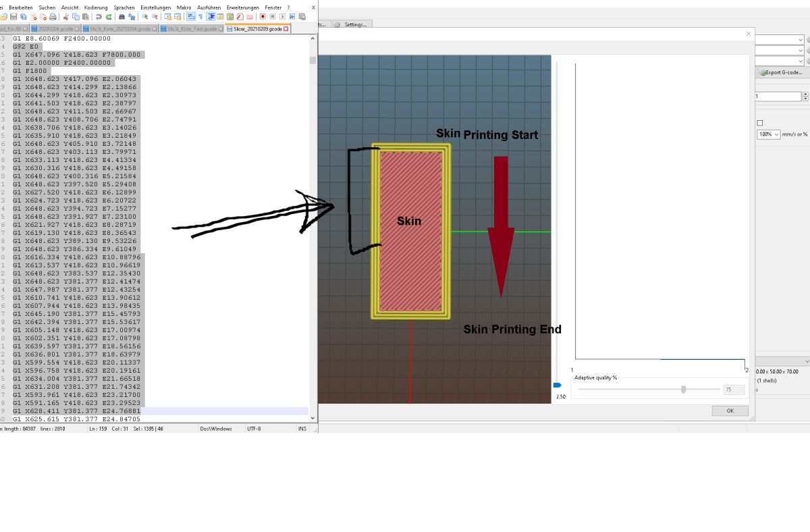This screenshot has height=532, width=810.
Task: Toggle the indent guide toolbar icon
Action: click(211, 16)
